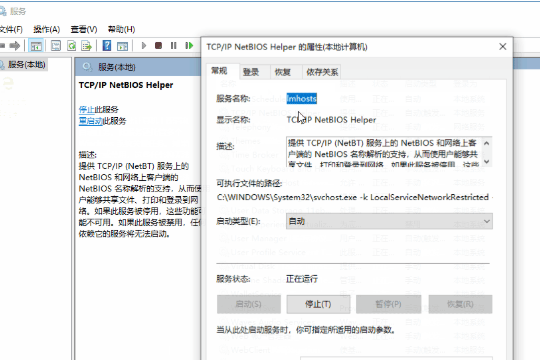This screenshot has width=540, height=360.
Task: Open the 启动类型 dropdown showing 自动
Action: coord(389,221)
